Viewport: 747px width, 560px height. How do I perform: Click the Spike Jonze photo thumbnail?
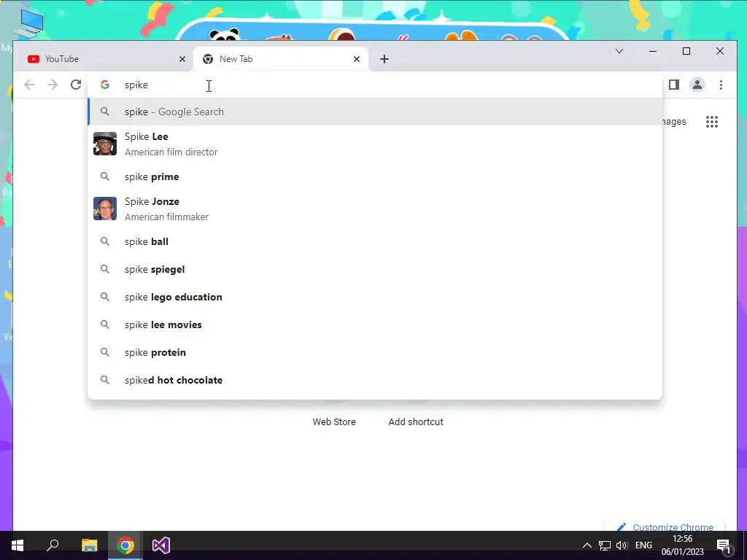point(105,209)
